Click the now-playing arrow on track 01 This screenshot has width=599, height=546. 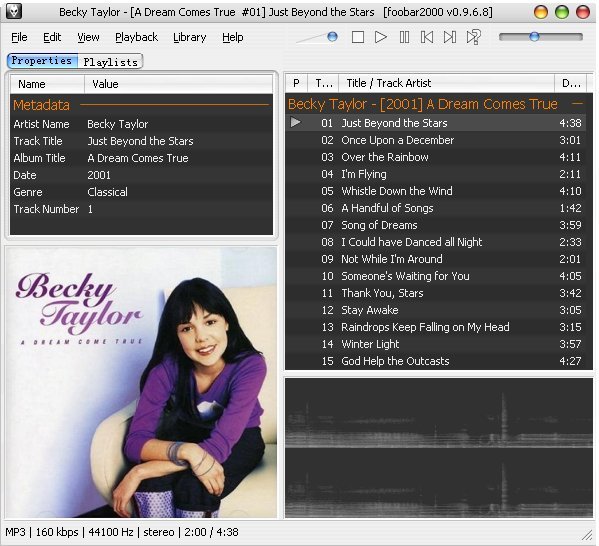pos(295,122)
